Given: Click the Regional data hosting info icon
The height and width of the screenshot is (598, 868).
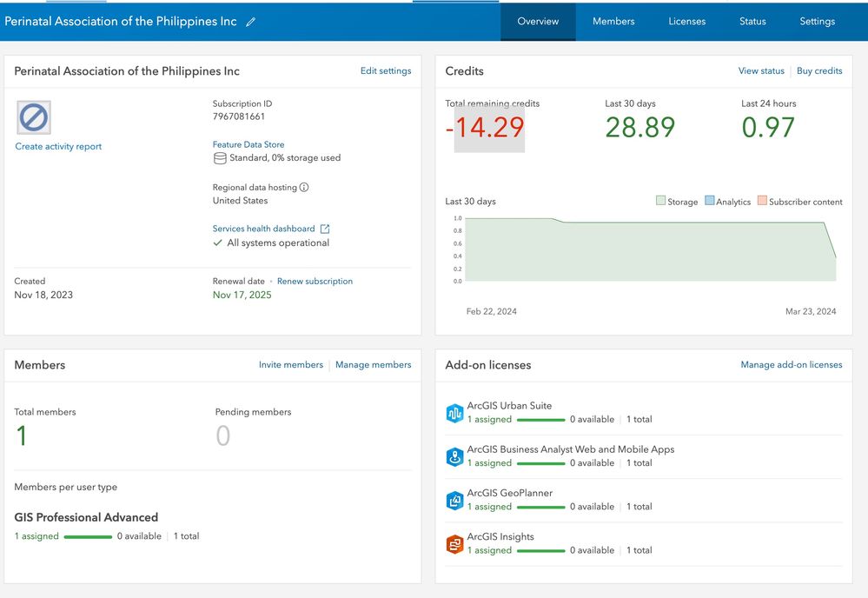Looking at the screenshot, I should point(304,187).
